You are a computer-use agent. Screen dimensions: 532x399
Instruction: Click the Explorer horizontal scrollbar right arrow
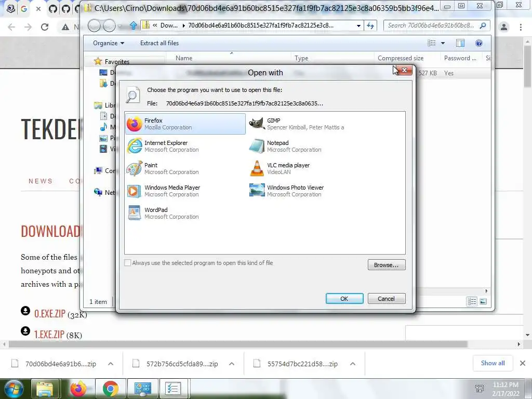point(486,291)
